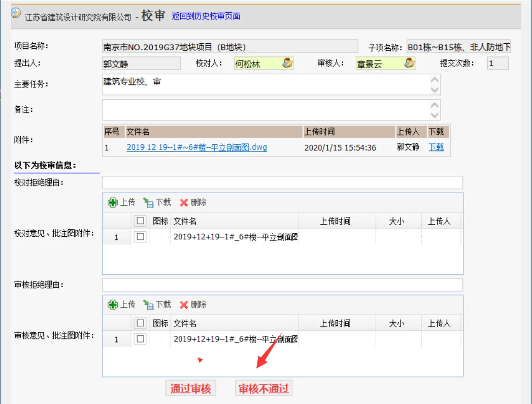
Task: Click the 下载 link in the 附件 row
Action: point(436,147)
